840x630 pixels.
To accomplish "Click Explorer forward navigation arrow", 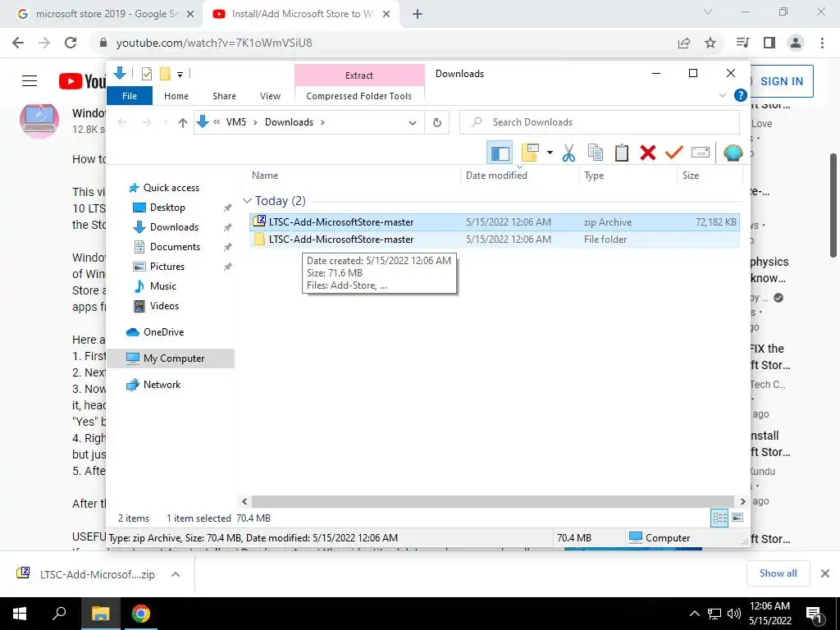I will (146, 123).
